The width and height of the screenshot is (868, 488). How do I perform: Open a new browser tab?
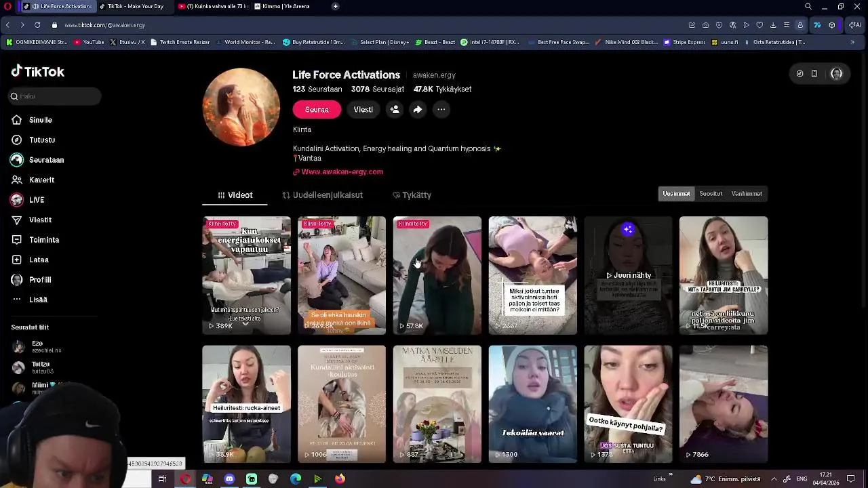click(x=335, y=6)
